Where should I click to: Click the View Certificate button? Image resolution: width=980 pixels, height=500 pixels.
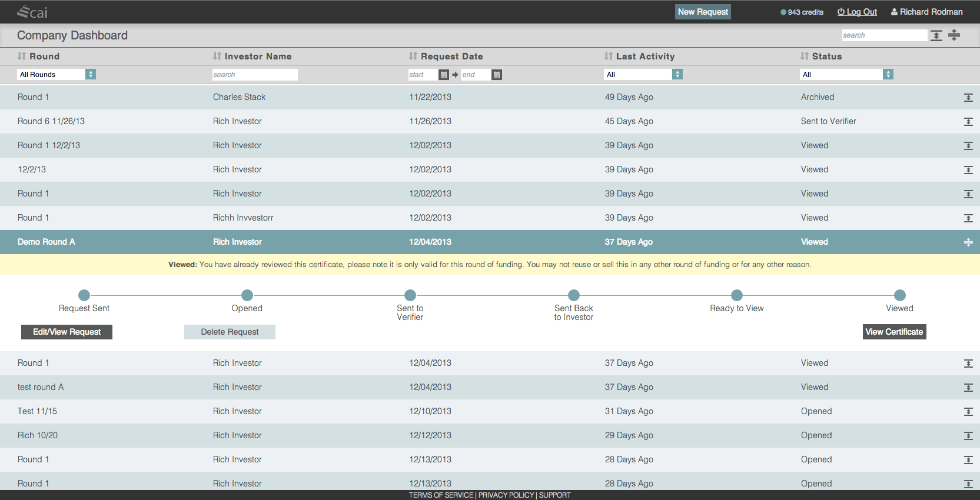click(894, 332)
